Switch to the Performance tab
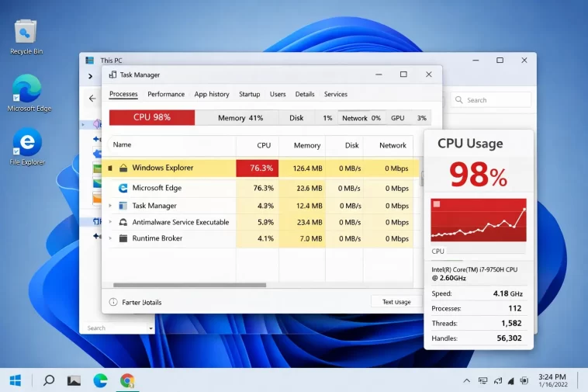 (166, 94)
